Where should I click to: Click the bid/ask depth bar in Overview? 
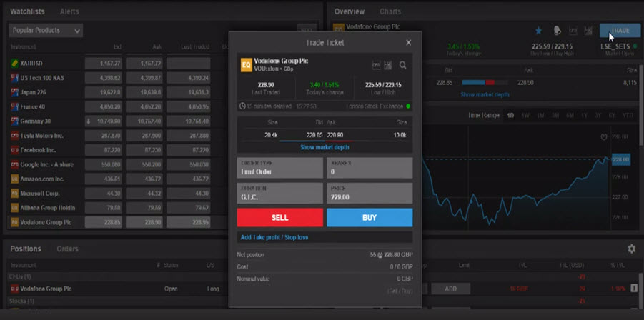(484, 82)
